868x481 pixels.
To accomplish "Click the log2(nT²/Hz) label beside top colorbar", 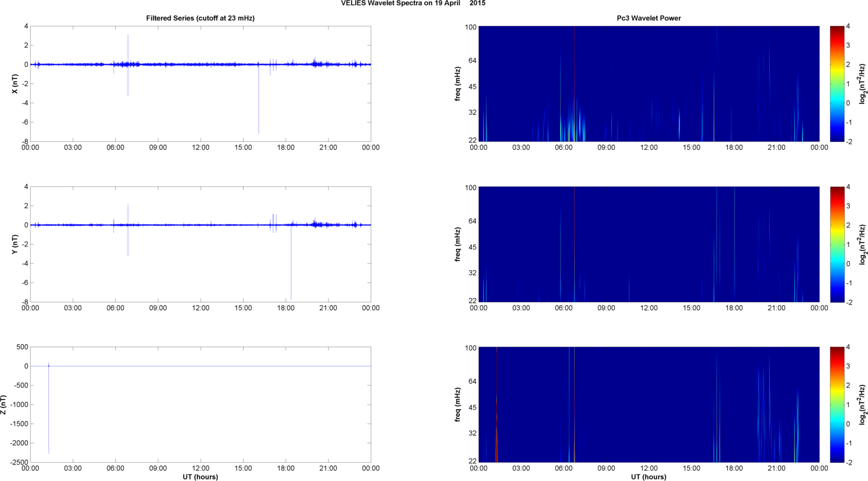I will coord(862,84).
